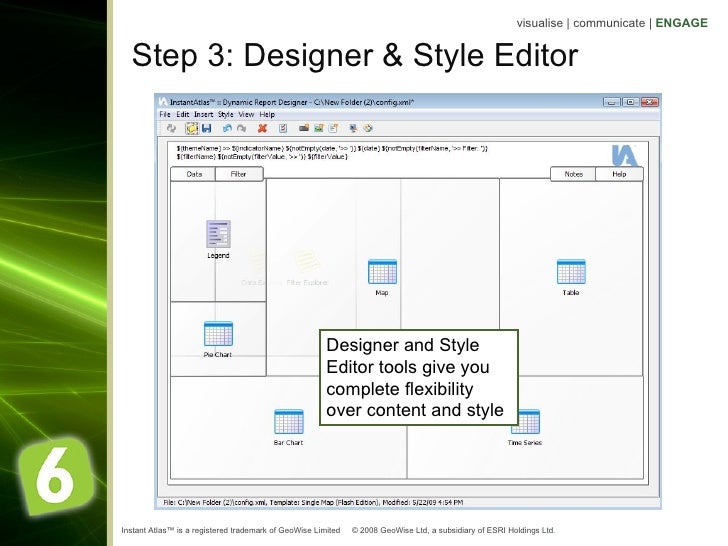
Task: Click the Notes button
Action: point(573,174)
